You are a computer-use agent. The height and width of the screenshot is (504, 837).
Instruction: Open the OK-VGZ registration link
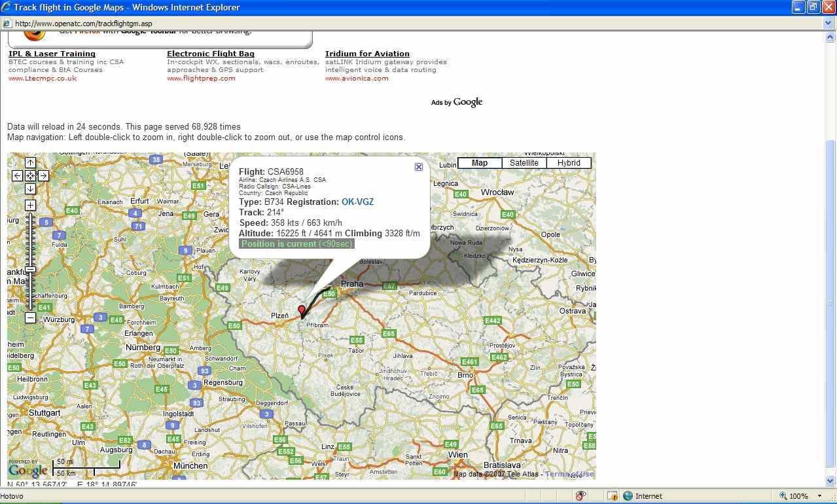357,202
